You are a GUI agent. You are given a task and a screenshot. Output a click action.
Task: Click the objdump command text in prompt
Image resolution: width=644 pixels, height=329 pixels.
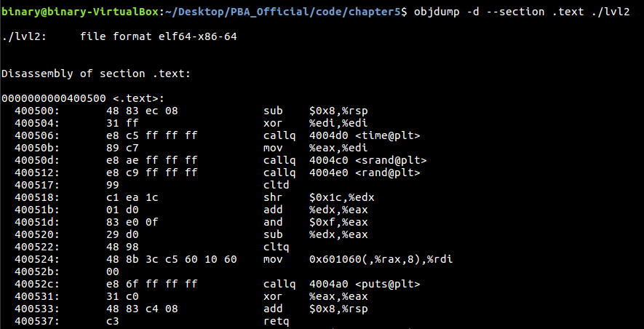522,12
